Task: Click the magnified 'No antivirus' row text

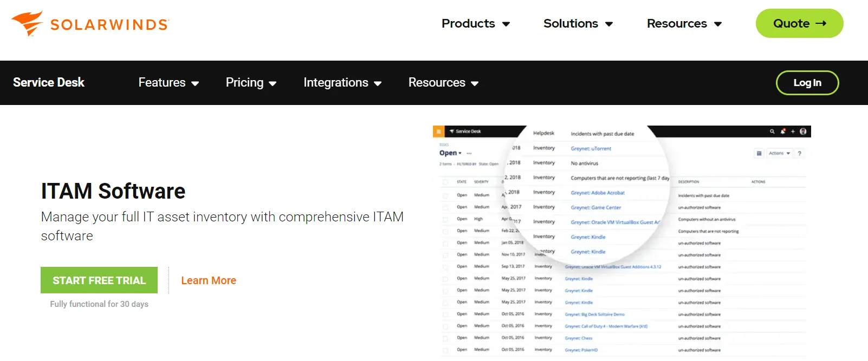Action: click(x=584, y=163)
